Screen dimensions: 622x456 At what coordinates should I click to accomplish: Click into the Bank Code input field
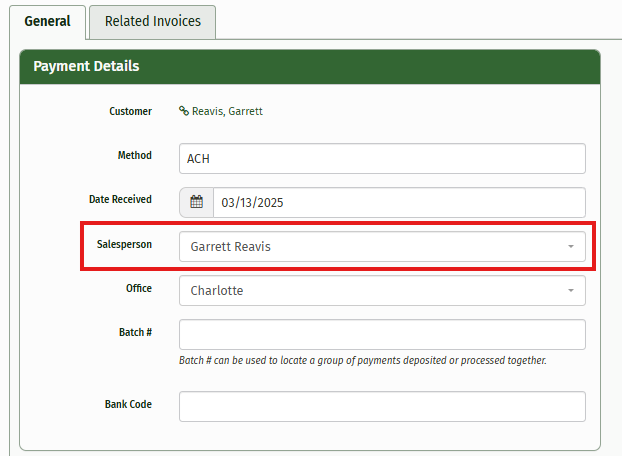382,406
